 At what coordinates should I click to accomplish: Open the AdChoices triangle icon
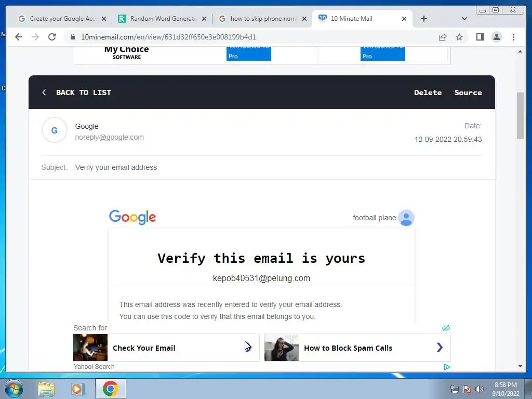pos(447,367)
